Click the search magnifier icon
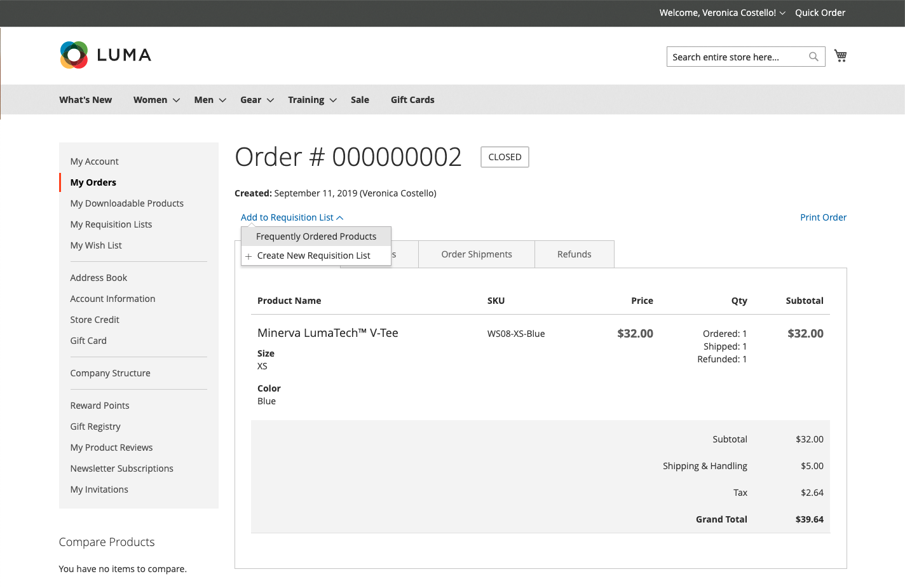The width and height of the screenshot is (905, 588). pos(813,57)
